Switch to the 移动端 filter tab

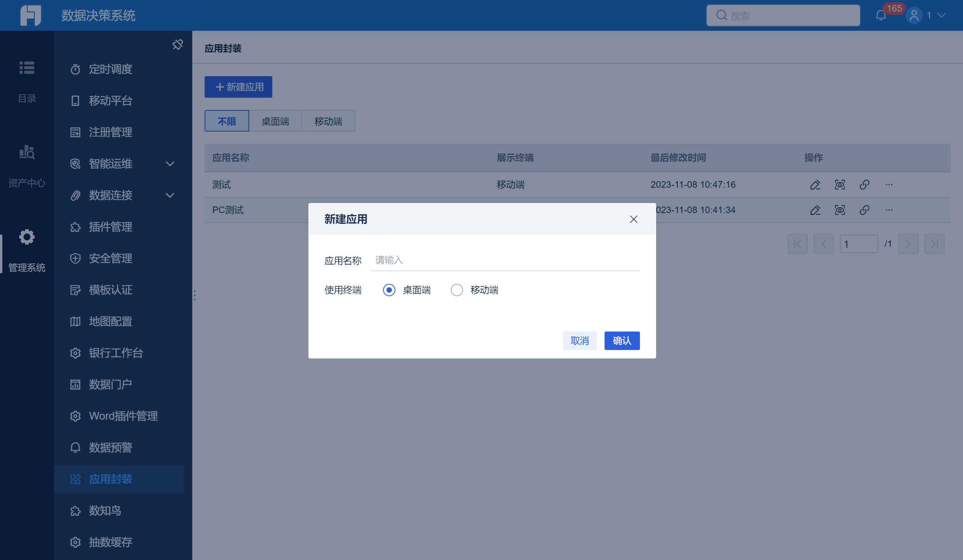[328, 122]
